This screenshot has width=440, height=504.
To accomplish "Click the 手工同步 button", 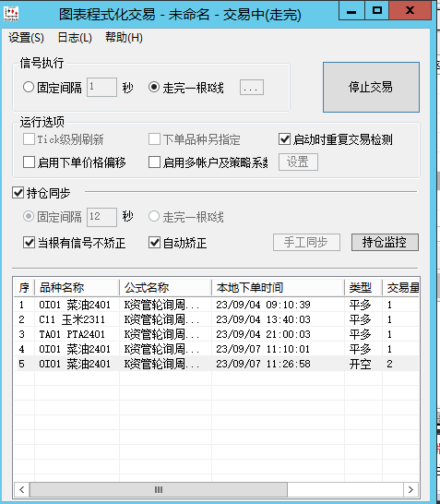I will point(306,242).
